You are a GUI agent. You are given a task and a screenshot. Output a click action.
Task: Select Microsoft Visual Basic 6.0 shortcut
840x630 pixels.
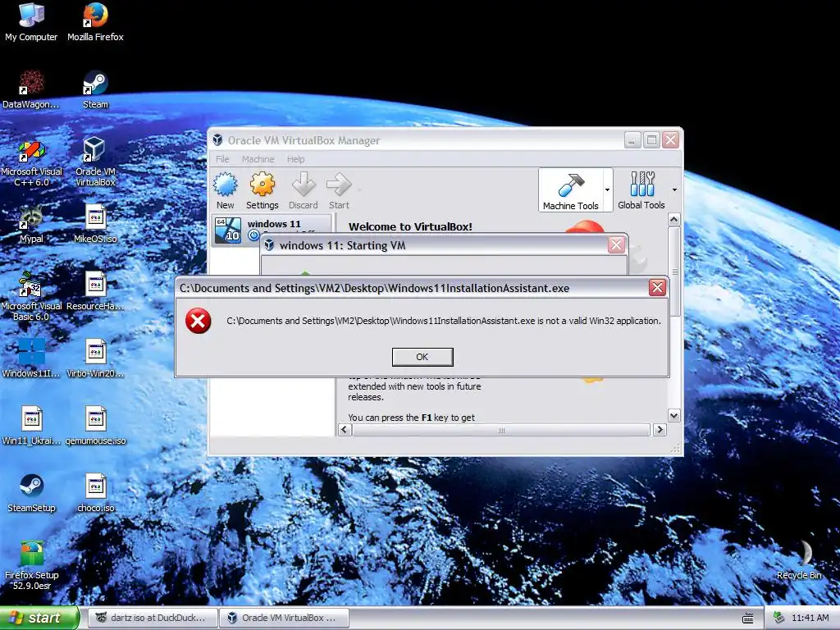[31, 296]
